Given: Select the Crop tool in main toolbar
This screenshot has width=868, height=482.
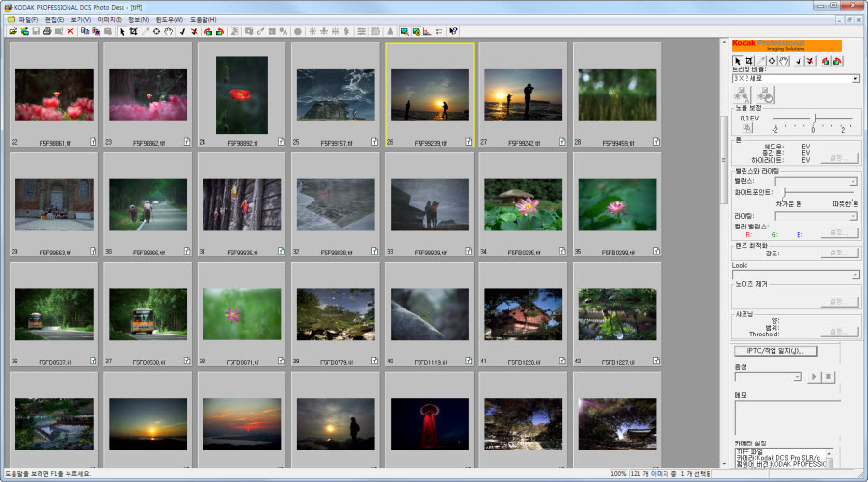Looking at the screenshot, I should click(x=133, y=31).
